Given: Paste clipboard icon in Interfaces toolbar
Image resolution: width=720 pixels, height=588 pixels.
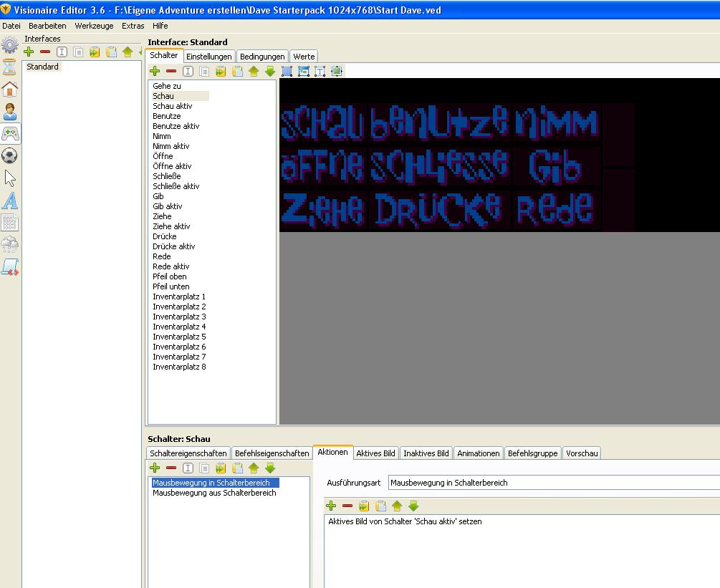Looking at the screenshot, I should 111,52.
